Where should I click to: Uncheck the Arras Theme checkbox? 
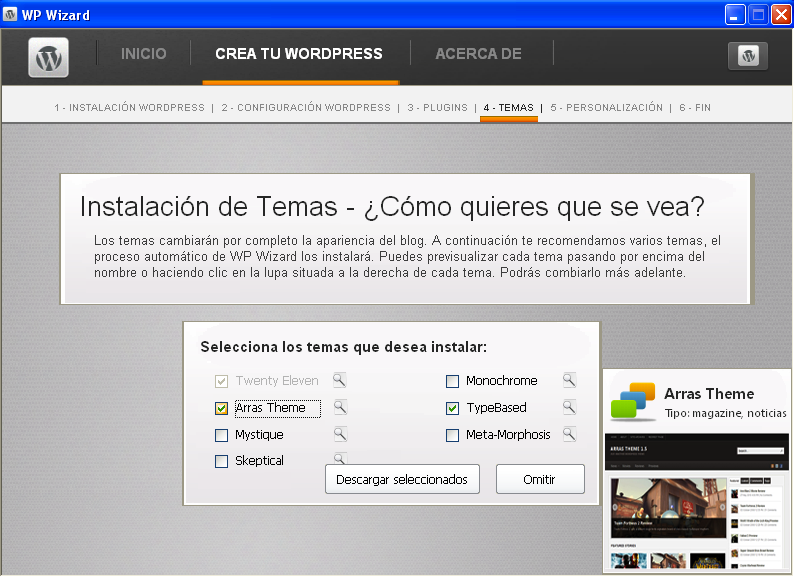221,408
